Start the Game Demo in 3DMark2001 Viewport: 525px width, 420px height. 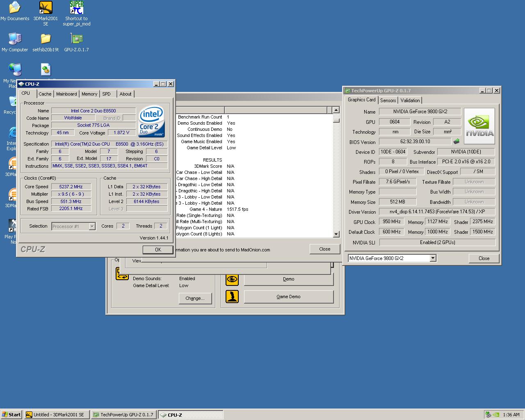(289, 297)
